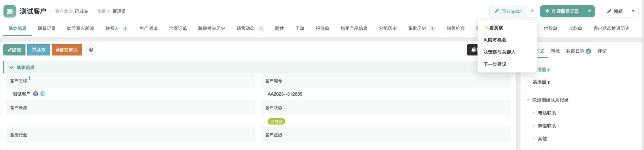Open the 问 Copilot dropdown arrow
644x150 pixels.
pos(532,11)
